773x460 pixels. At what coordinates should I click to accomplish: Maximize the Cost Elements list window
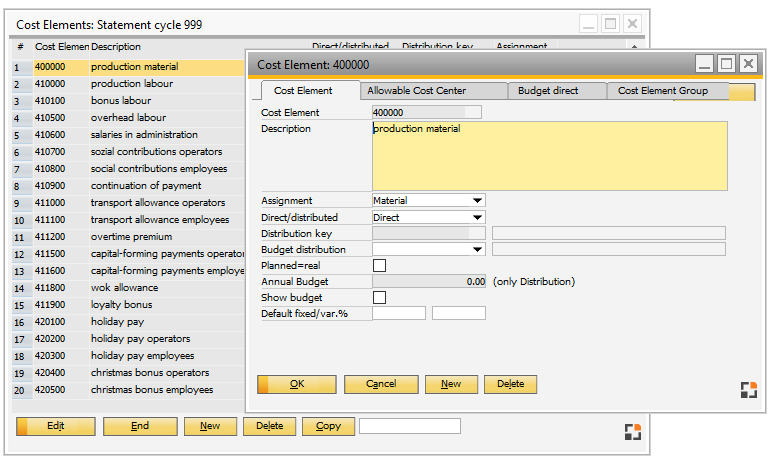pyautogui.click(x=610, y=23)
